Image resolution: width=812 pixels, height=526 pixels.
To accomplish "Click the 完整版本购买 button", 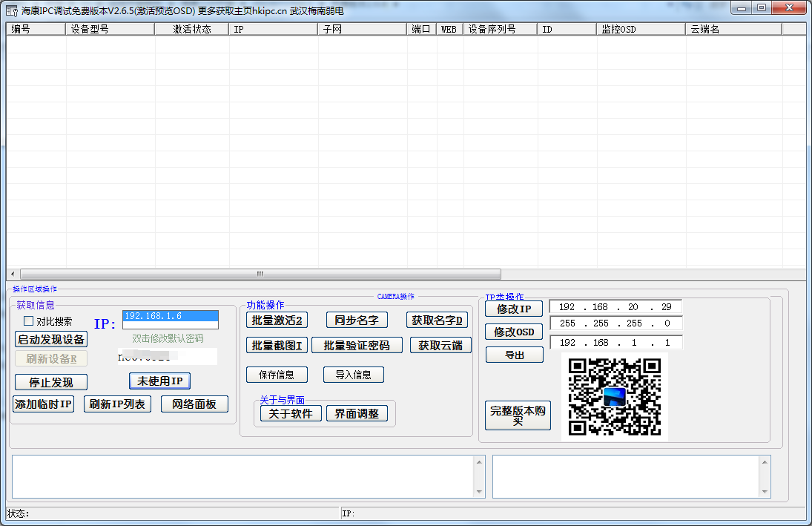I will pos(518,415).
